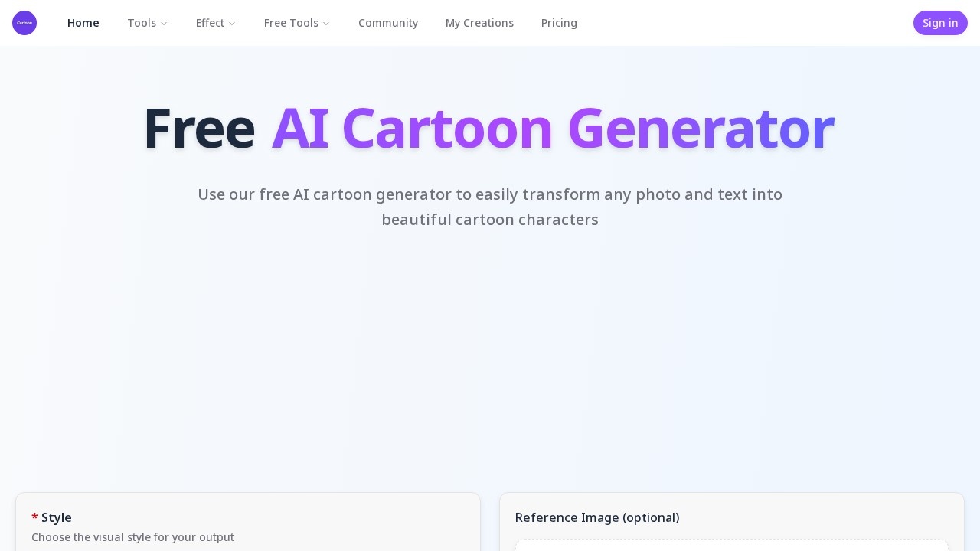This screenshot has height=551, width=980.
Task: Click the Style field label
Action: pyautogui.click(x=57, y=517)
